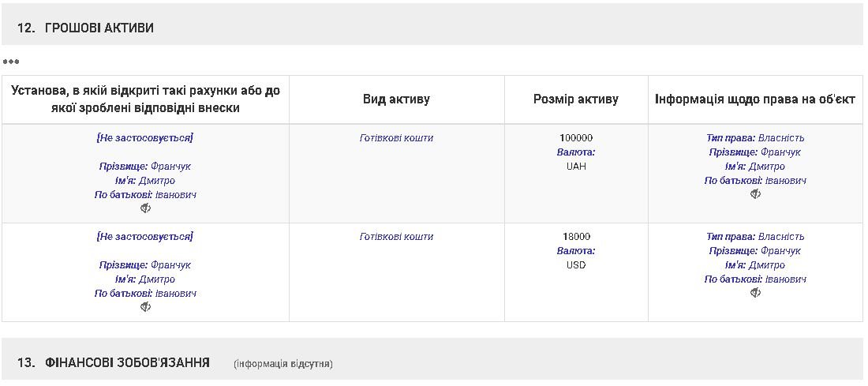The width and height of the screenshot is (868, 386).
Task: Click the UAH currency value
Action: [x=576, y=167]
